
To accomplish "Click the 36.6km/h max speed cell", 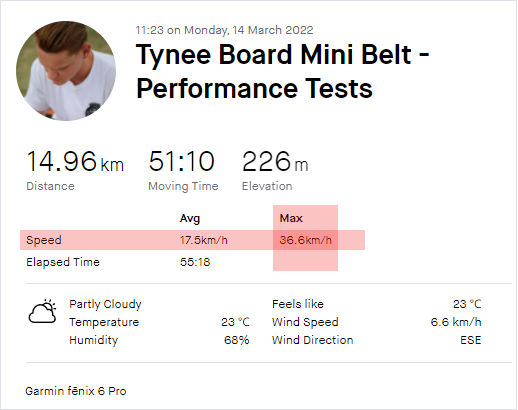I will (x=305, y=240).
